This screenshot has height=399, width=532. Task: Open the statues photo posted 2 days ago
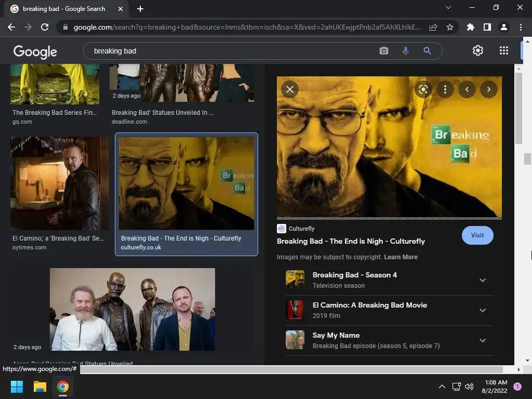pos(132,310)
